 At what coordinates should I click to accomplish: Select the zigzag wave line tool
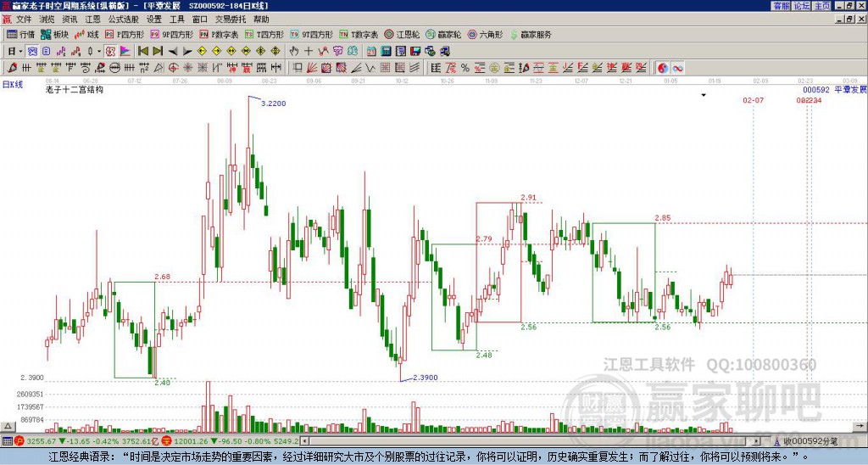(x=370, y=68)
